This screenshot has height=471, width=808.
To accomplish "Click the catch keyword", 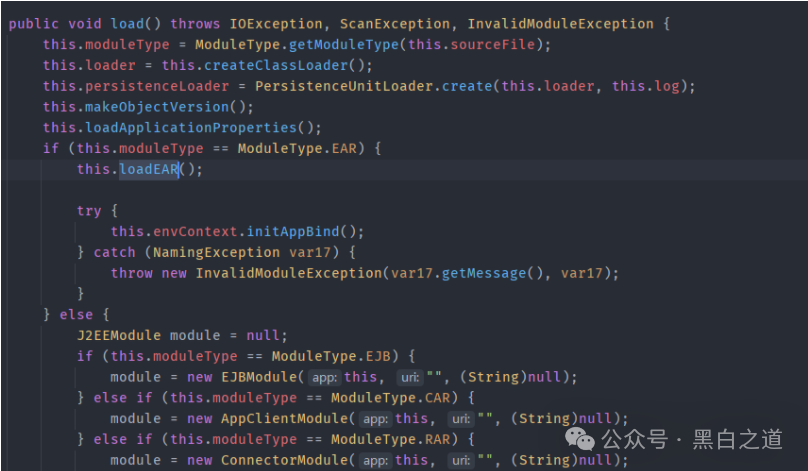I will click(114, 252).
